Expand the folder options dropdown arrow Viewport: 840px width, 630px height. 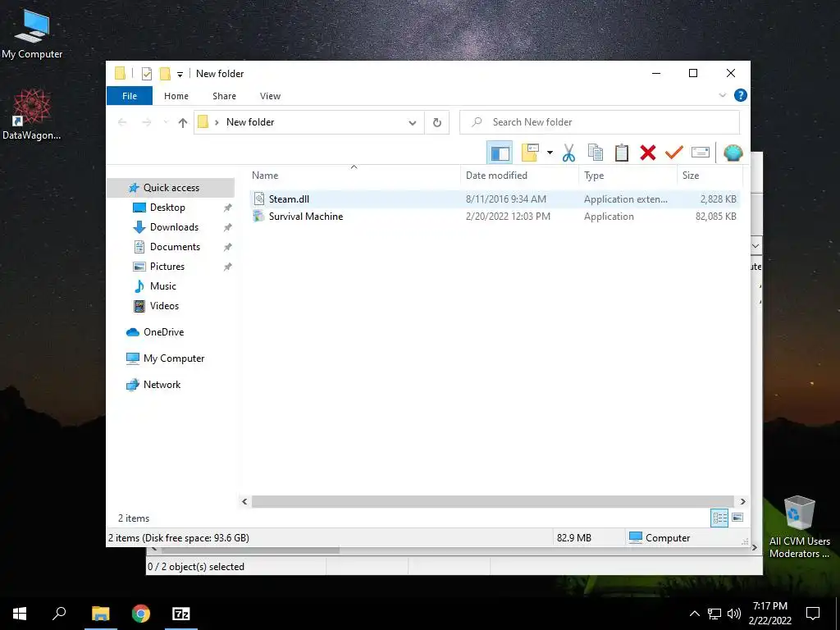(x=550, y=153)
